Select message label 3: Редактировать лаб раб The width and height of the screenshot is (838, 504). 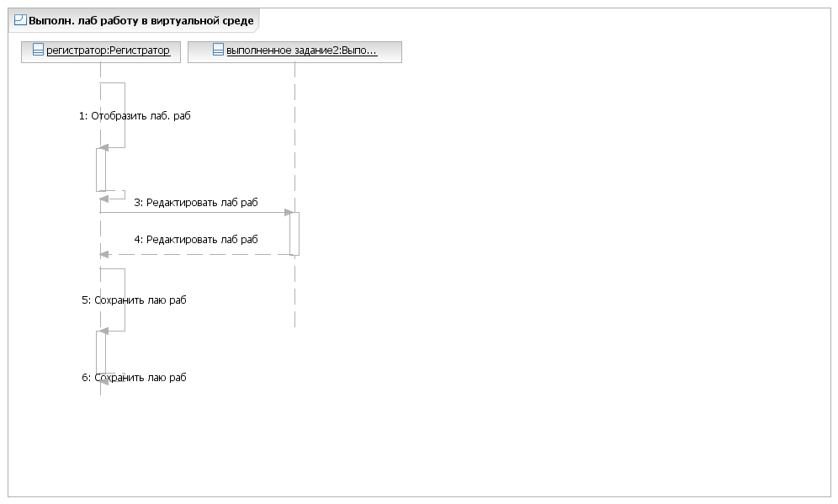pos(195,203)
